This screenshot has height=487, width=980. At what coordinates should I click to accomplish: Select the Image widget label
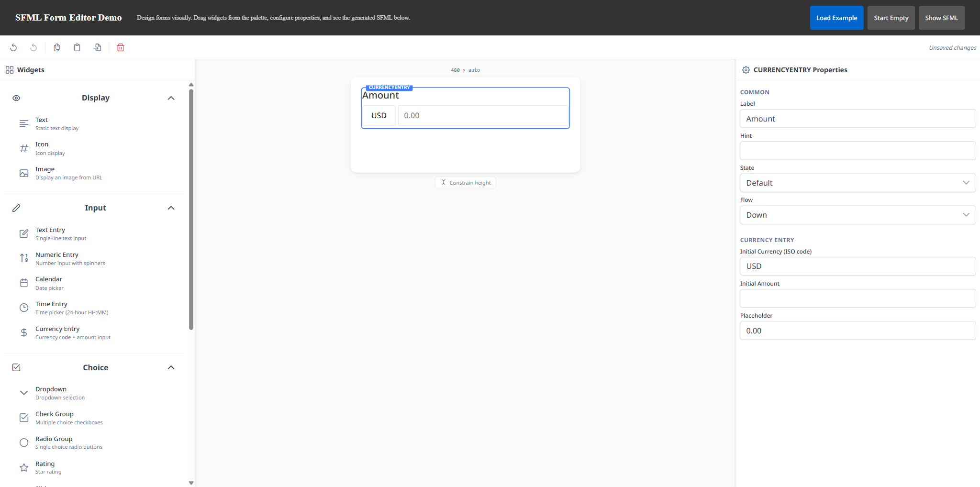45,169
